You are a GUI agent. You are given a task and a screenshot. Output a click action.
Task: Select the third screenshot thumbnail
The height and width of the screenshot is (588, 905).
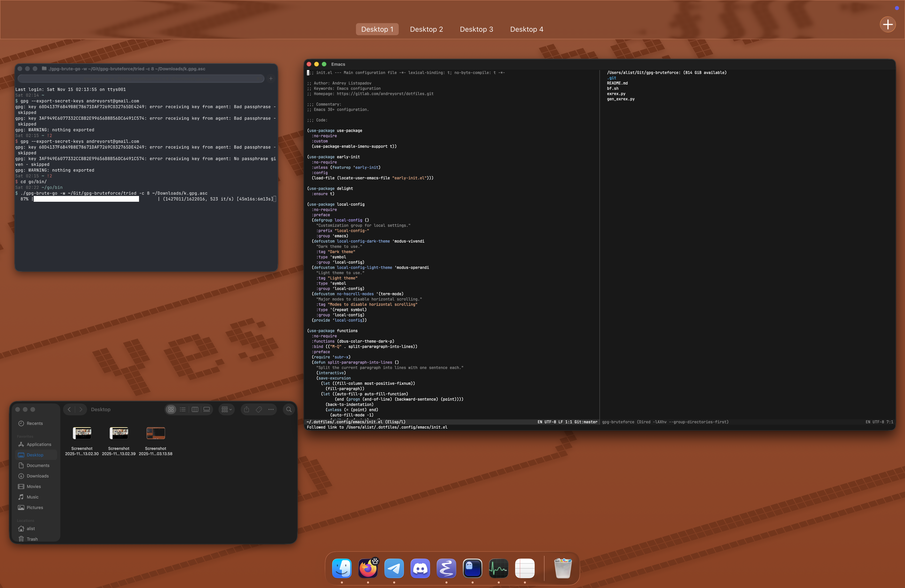156,433
